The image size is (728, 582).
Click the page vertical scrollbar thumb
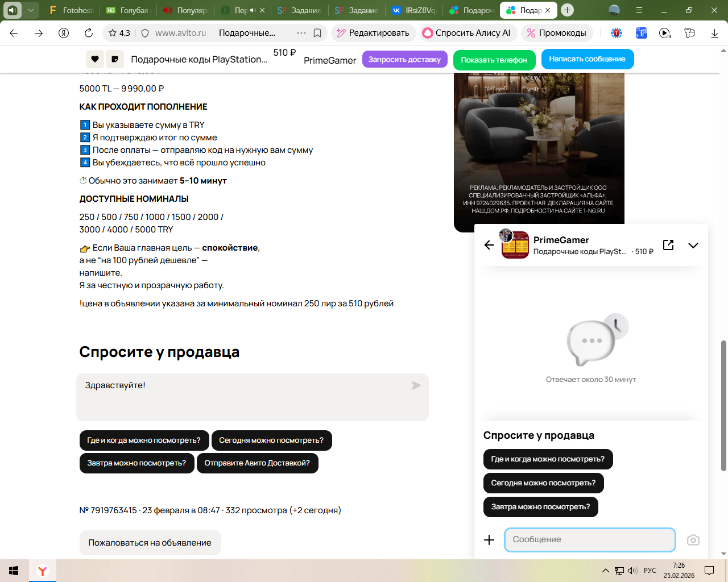click(x=723, y=406)
